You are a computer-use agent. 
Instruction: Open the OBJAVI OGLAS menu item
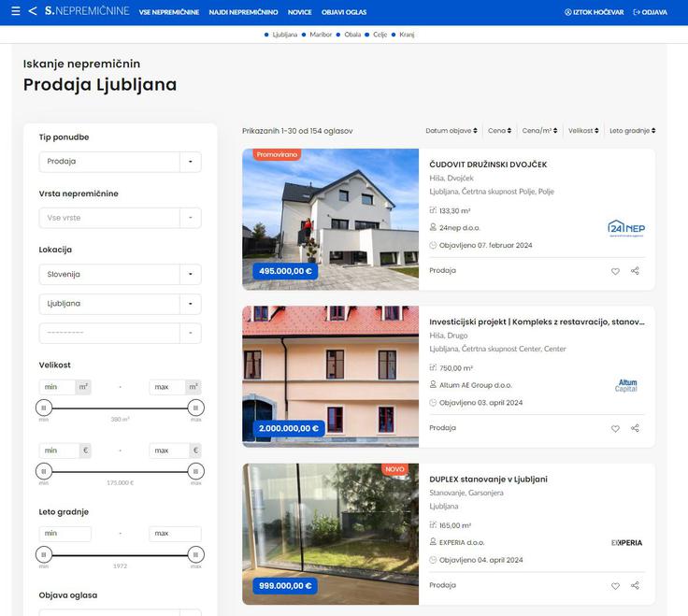[344, 12]
